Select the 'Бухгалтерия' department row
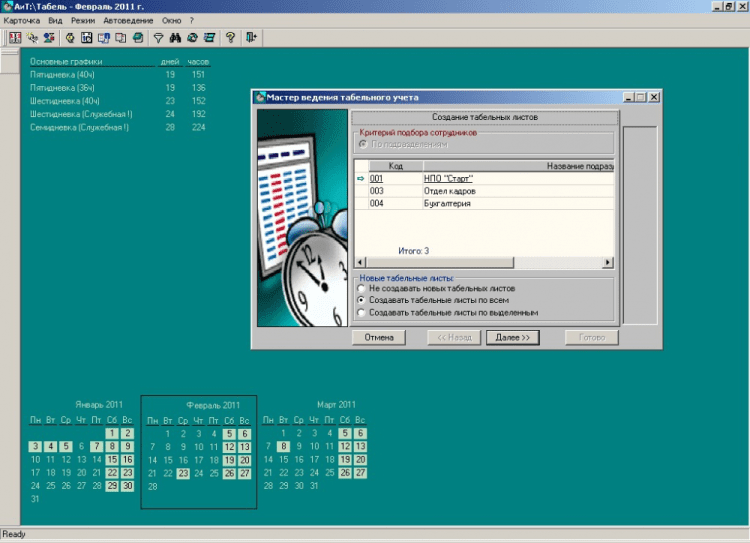Image resolution: width=750 pixels, height=543 pixels. (447, 203)
